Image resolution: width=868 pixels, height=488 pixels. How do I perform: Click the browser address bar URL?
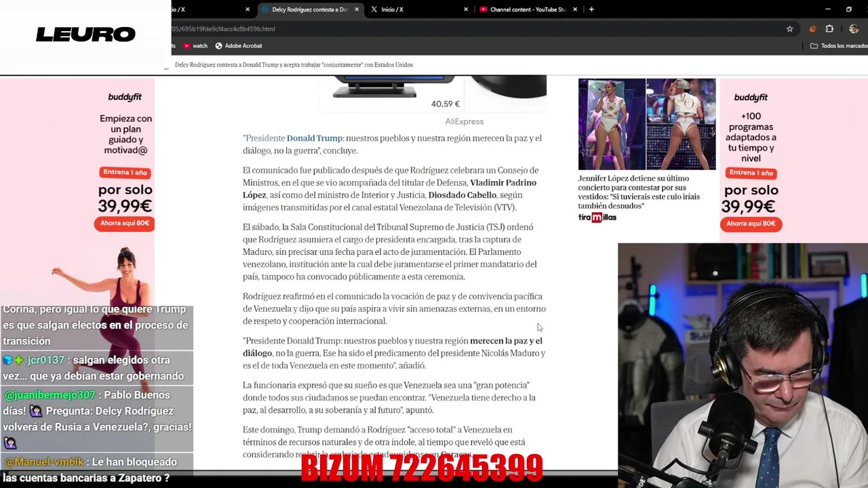click(223, 29)
